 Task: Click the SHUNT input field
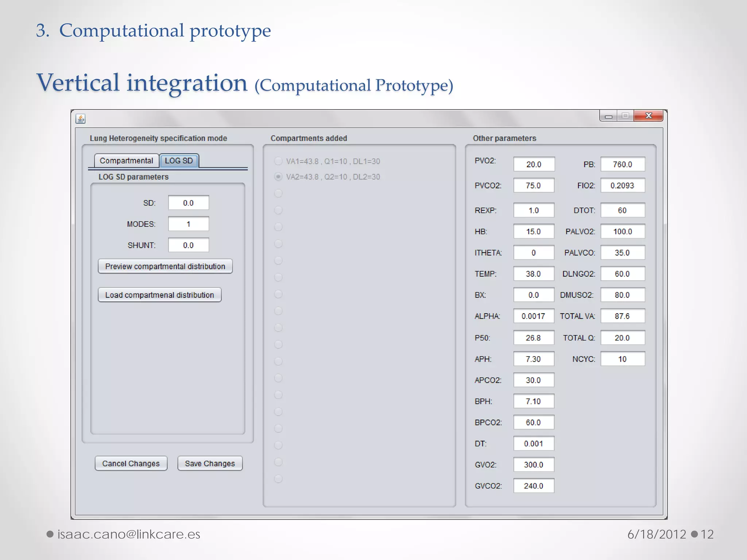click(189, 245)
